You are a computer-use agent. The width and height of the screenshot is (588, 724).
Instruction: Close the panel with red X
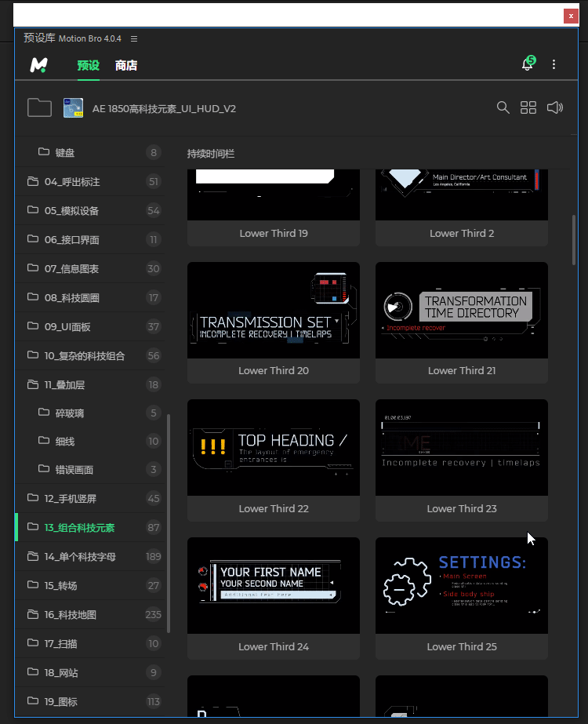pos(571,16)
